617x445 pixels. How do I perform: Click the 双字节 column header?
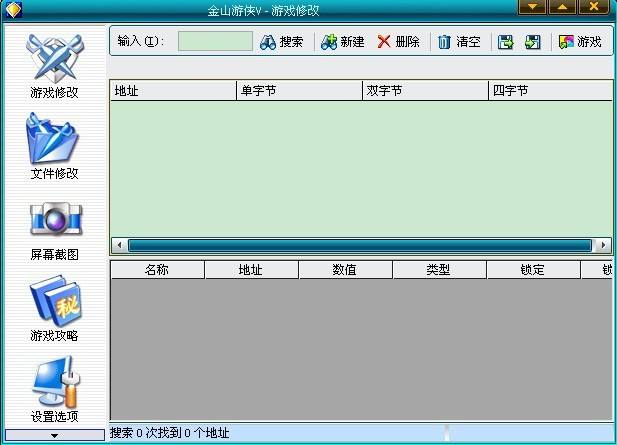425,91
